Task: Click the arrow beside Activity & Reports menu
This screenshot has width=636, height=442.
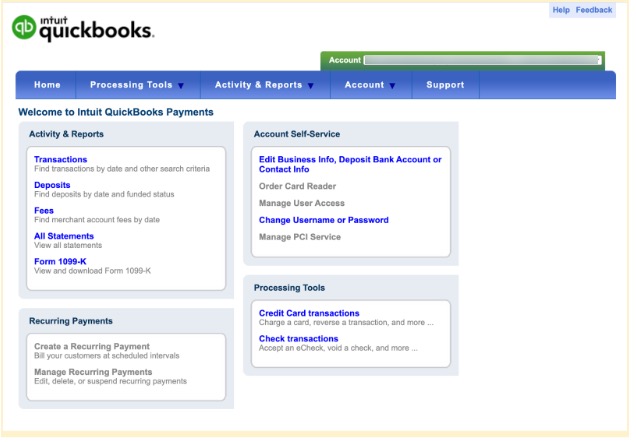Action: [313, 86]
